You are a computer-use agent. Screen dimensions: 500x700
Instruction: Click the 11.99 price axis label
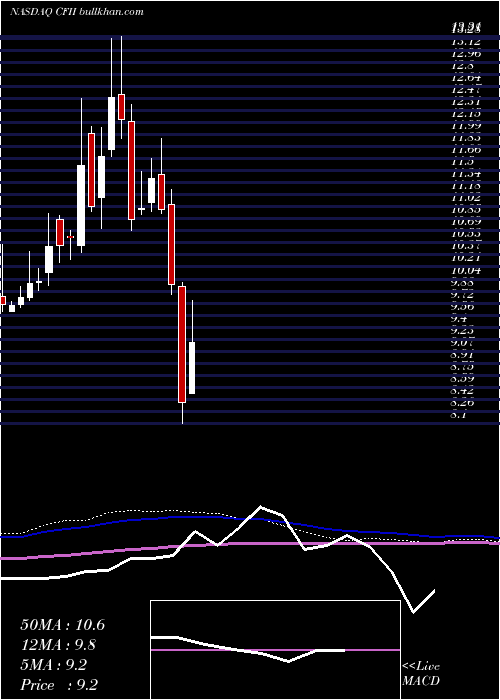tap(466, 126)
